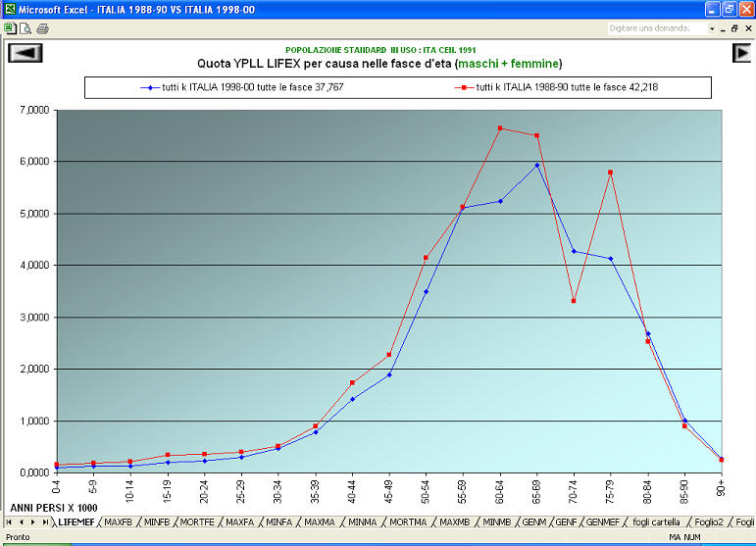The width and height of the screenshot is (756, 546).
Task: Select the LIFEMEF sheet tab
Action: 76,521
